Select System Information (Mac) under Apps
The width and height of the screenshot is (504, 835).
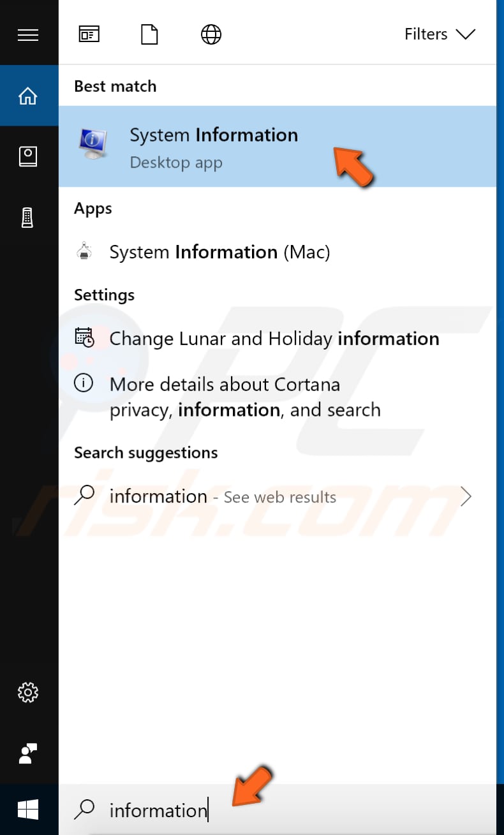[219, 252]
